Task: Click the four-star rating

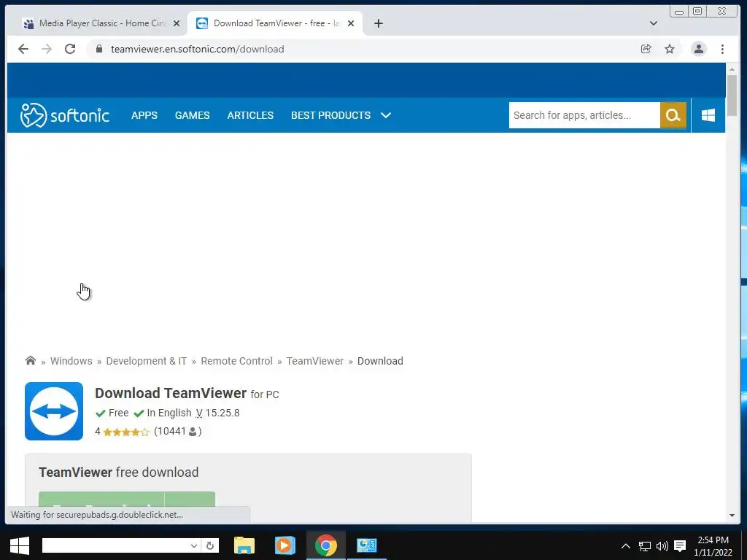Action: [125, 432]
